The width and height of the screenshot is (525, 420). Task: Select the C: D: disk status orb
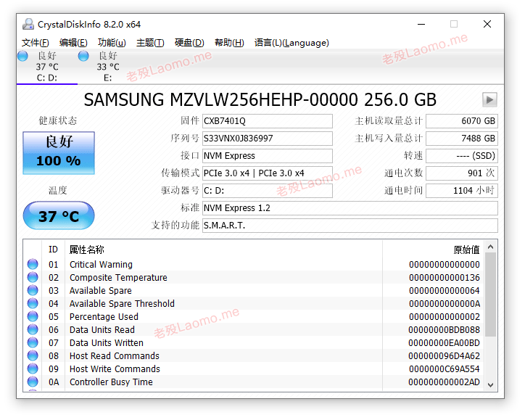pos(22,56)
